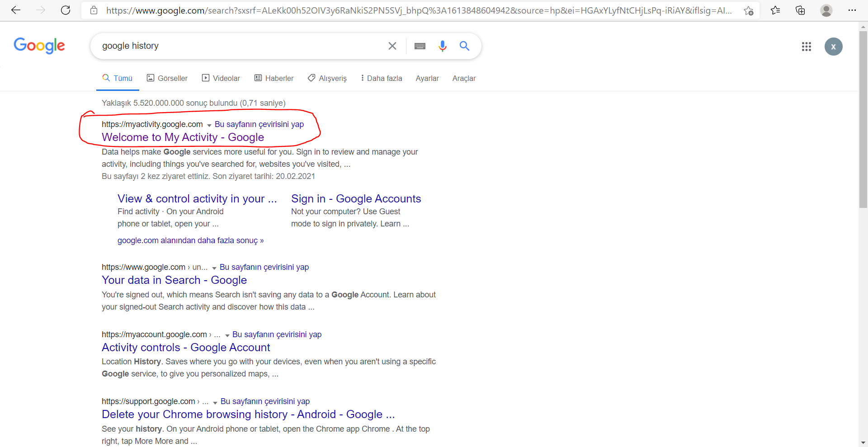Open the Google apps grid
Viewport: 868px width, 447px height.
(807, 47)
